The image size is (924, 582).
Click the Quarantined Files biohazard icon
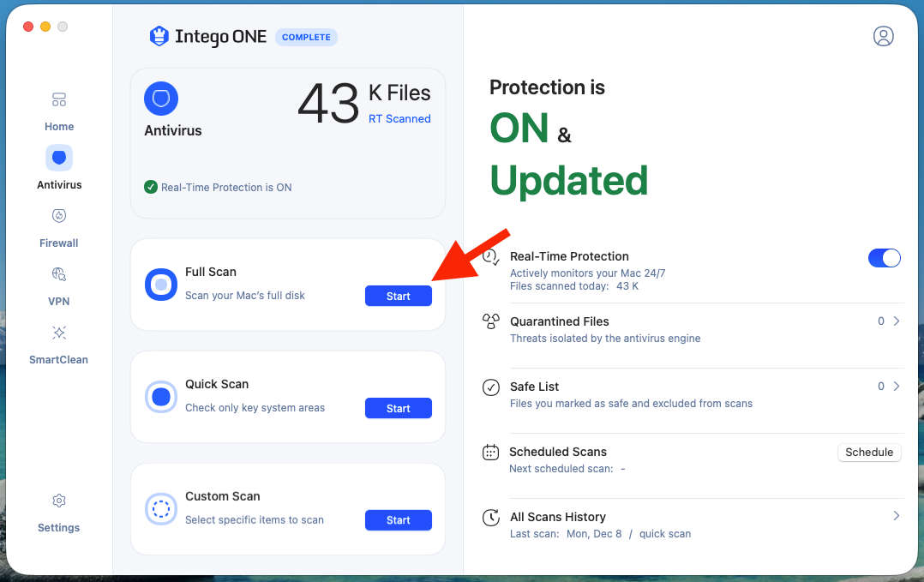(x=491, y=321)
